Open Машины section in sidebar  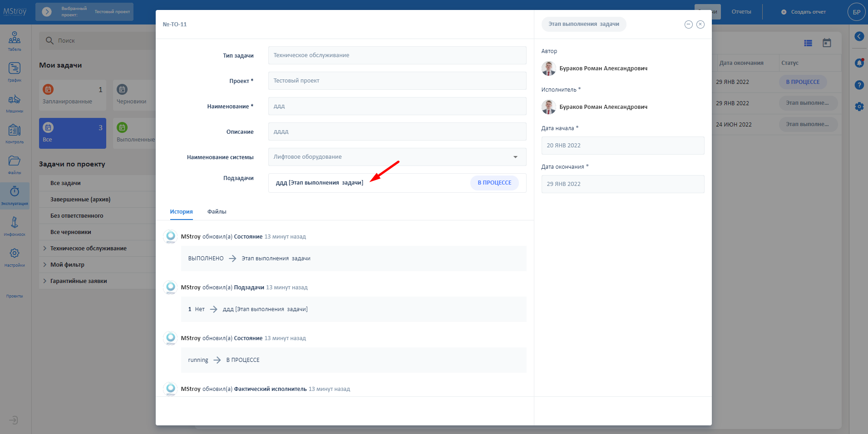pyautogui.click(x=15, y=103)
